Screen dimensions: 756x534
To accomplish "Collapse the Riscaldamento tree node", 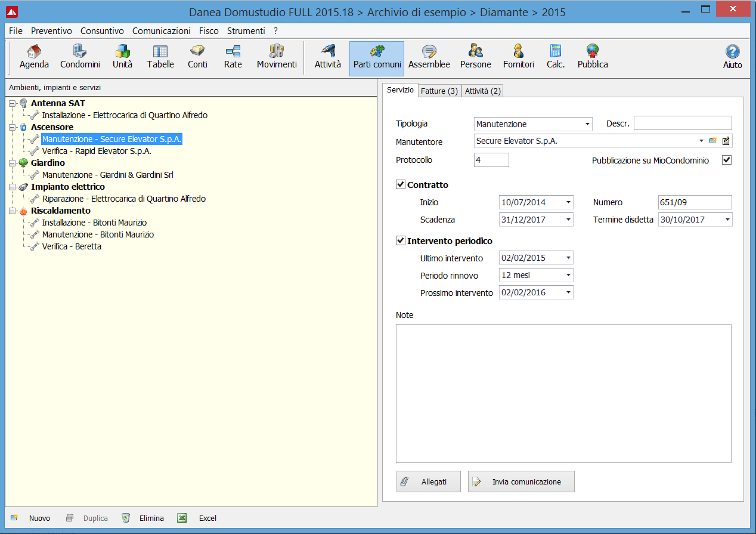I will [12, 211].
